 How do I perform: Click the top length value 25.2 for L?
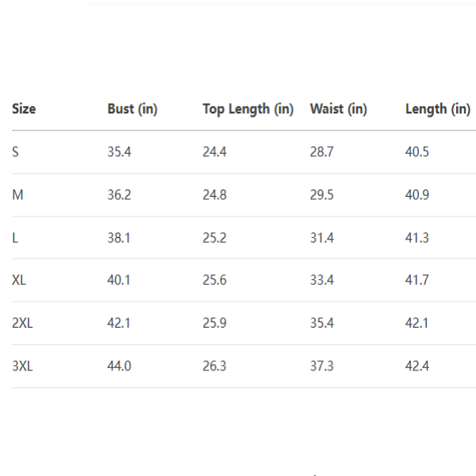(214, 237)
